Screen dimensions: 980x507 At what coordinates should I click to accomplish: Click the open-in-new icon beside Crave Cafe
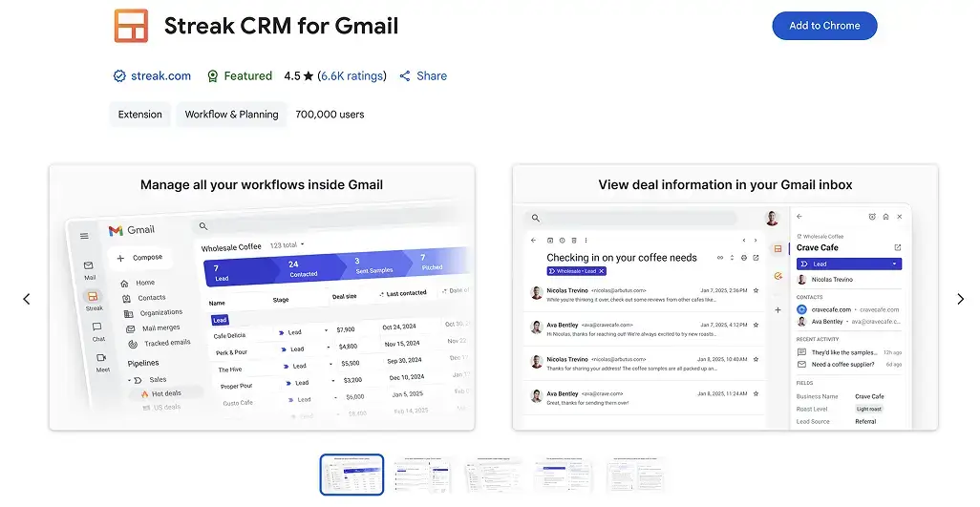coord(898,248)
